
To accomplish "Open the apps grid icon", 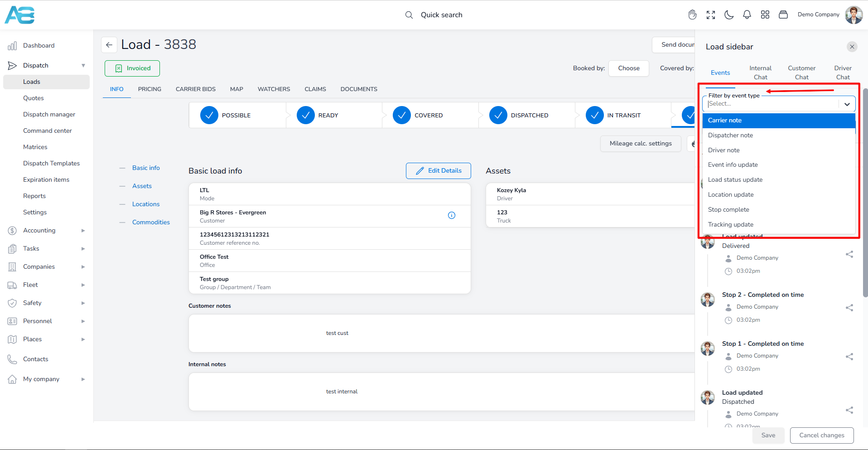I will click(765, 15).
